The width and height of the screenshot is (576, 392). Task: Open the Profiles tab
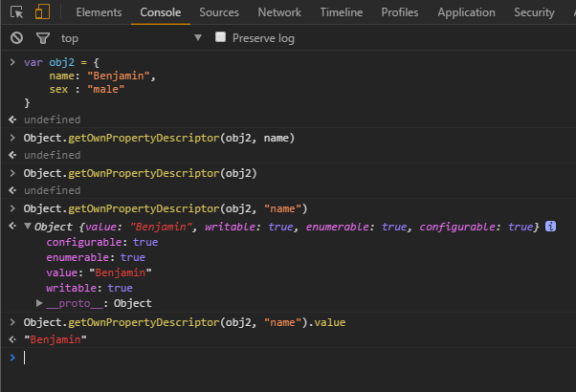[400, 12]
